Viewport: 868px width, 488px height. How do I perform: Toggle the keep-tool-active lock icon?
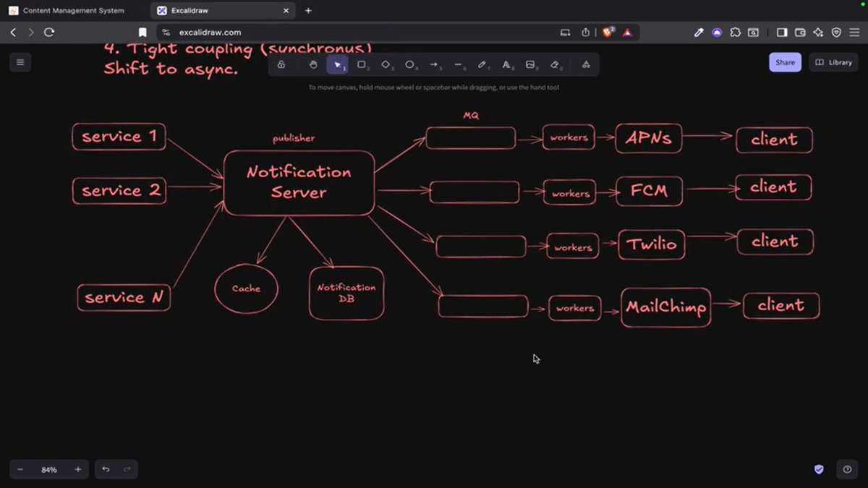coord(281,64)
